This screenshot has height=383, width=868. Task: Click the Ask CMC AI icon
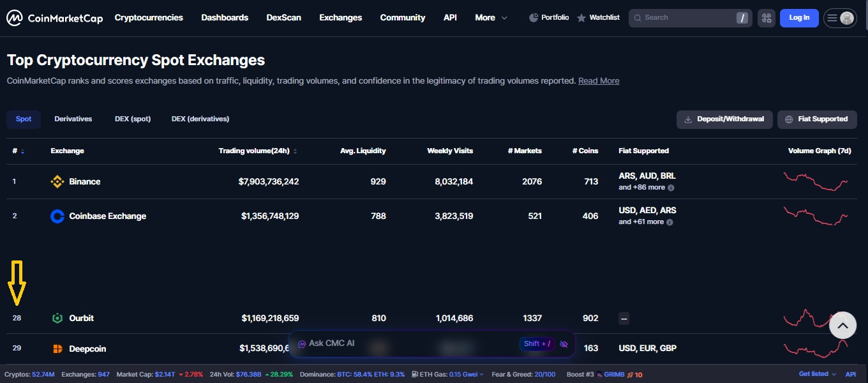[x=302, y=344]
